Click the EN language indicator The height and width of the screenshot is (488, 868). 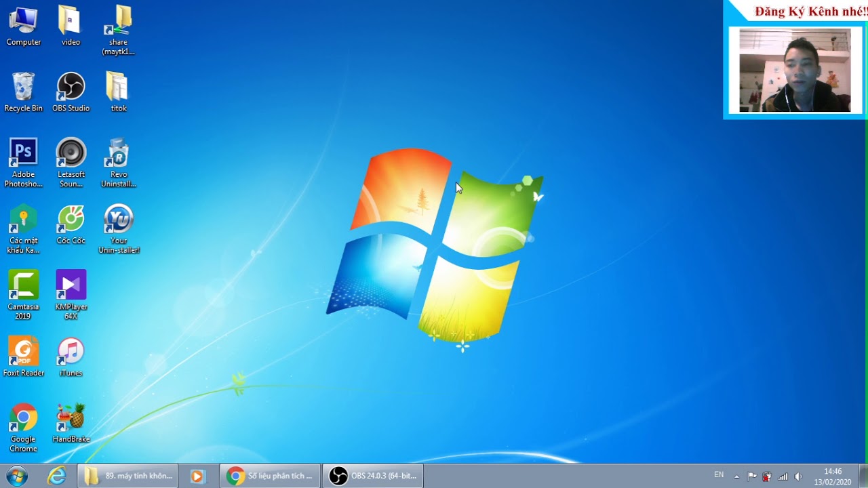point(719,475)
